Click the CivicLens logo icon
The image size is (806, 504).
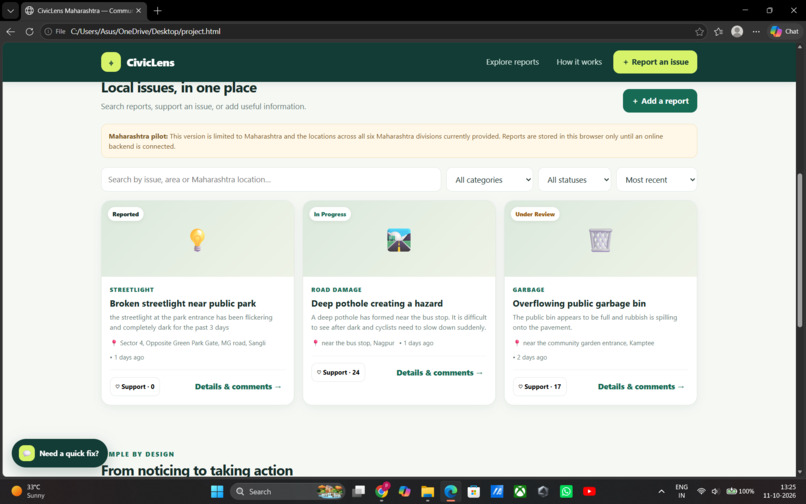pyautogui.click(x=111, y=62)
